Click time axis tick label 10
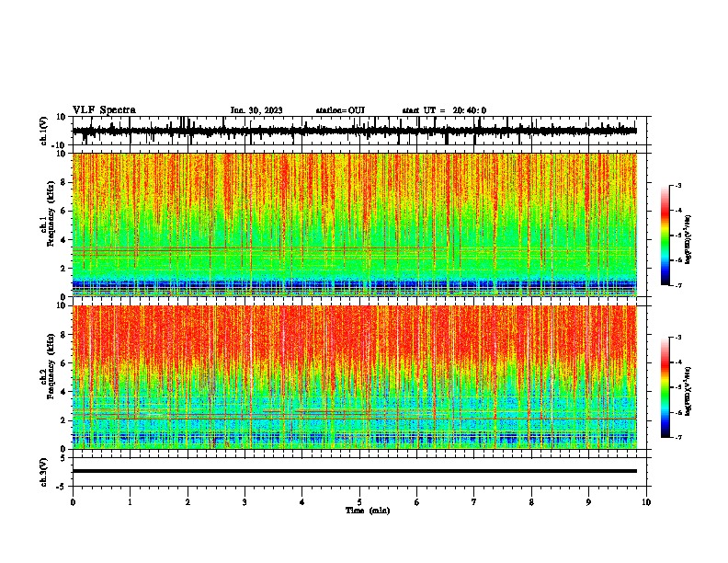This screenshot has height=563, width=728. click(x=646, y=502)
